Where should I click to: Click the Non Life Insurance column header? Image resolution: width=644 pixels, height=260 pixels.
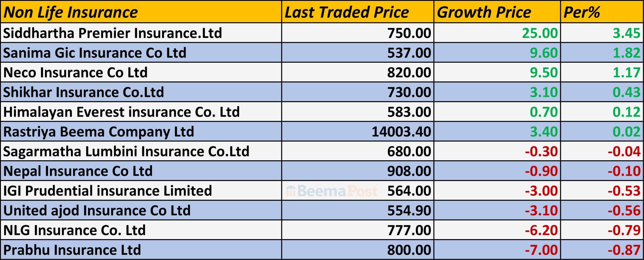(x=71, y=13)
